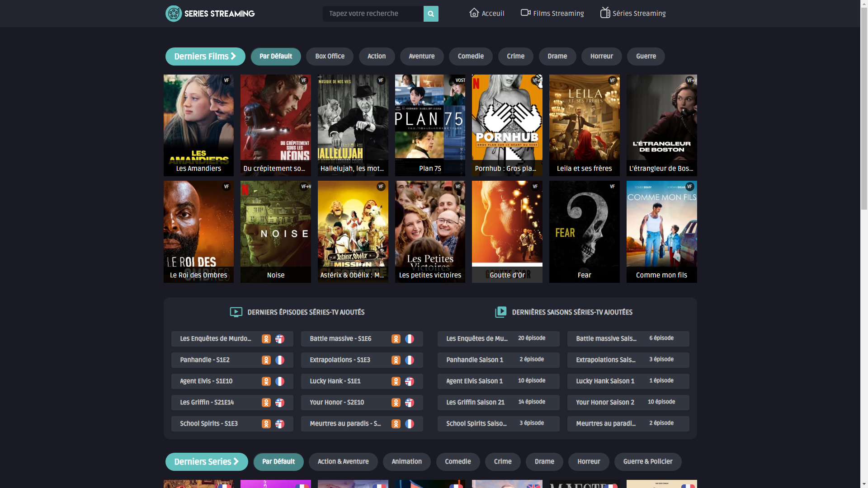This screenshot has height=488, width=868.
Task: Click the Series Streaming film reel logo
Action: click(174, 14)
